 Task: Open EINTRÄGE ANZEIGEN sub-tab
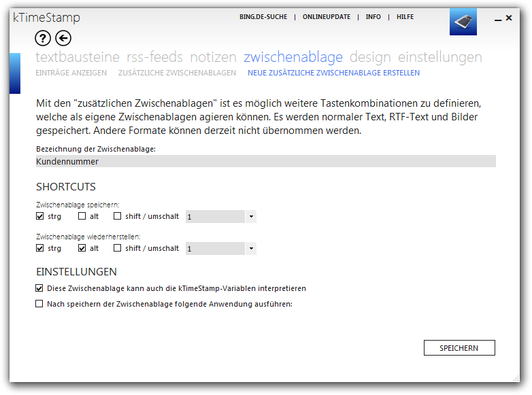[71, 73]
